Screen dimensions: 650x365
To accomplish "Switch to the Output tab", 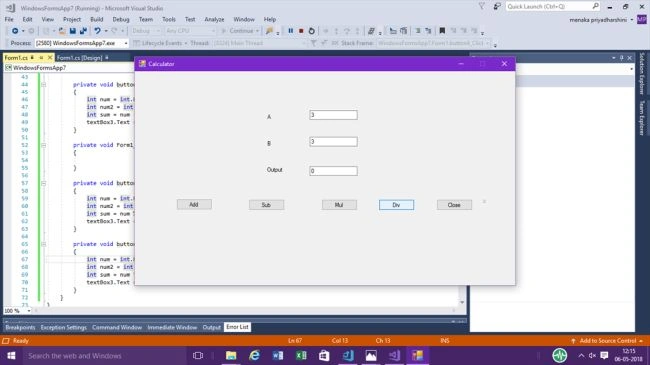I will [211, 327].
